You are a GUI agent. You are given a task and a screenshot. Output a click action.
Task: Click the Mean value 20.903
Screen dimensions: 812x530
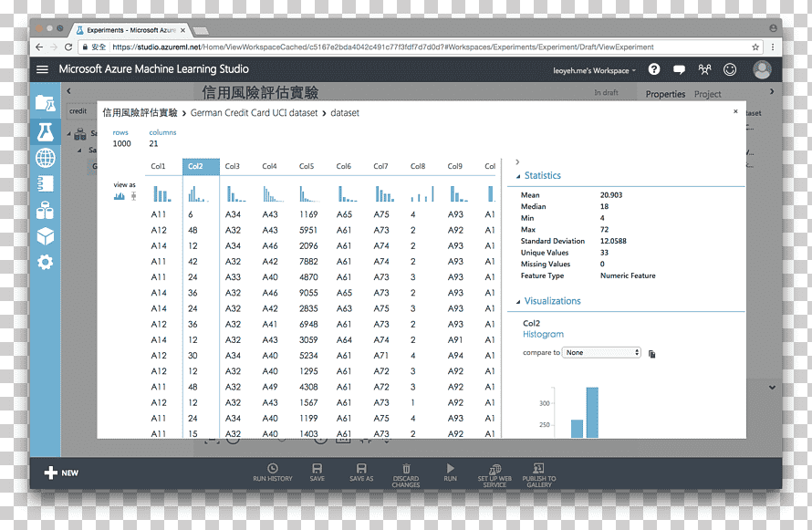click(611, 195)
